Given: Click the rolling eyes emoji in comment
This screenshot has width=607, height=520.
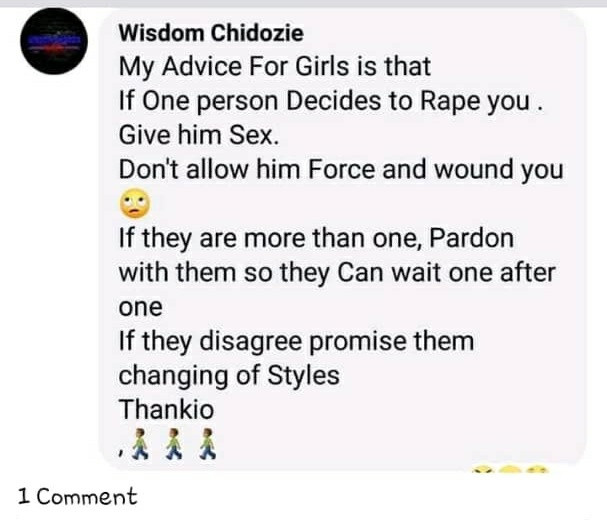Looking at the screenshot, I should (x=134, y=204).
